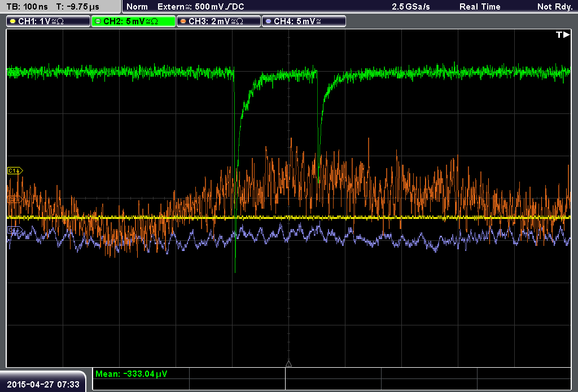The height and width of the screenshot is (392, 578).
Task: Click the blue C4 ground level marker
Action: point(15,230)
